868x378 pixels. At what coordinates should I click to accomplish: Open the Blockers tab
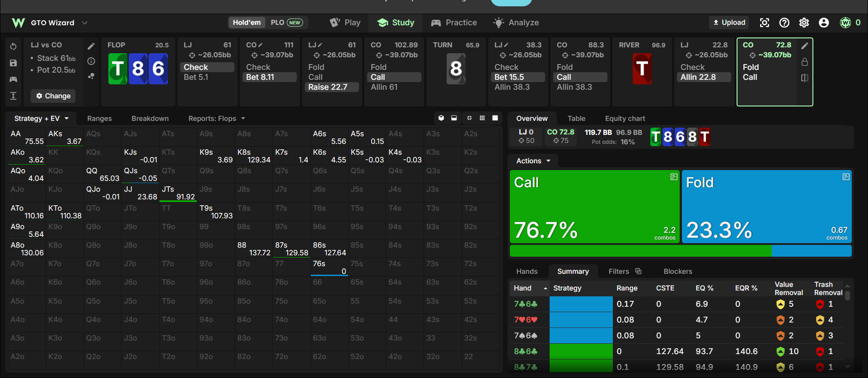pyautogui.click(x=678, y=271)
